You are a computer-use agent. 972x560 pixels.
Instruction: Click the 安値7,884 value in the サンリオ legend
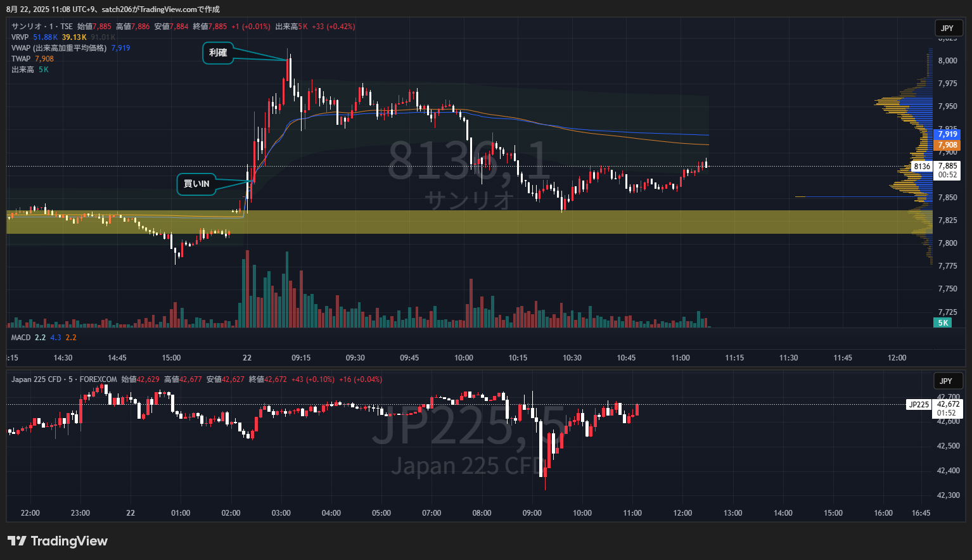point(172,27)
